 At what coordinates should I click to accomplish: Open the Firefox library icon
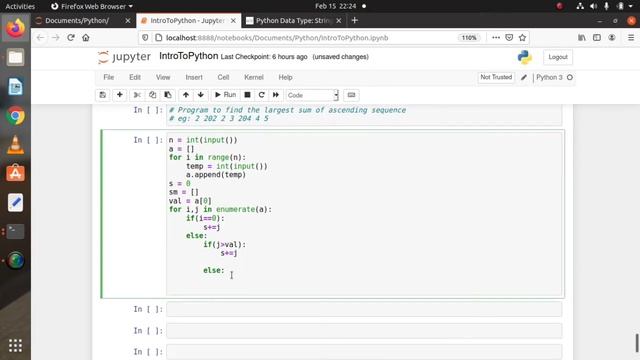582,38
